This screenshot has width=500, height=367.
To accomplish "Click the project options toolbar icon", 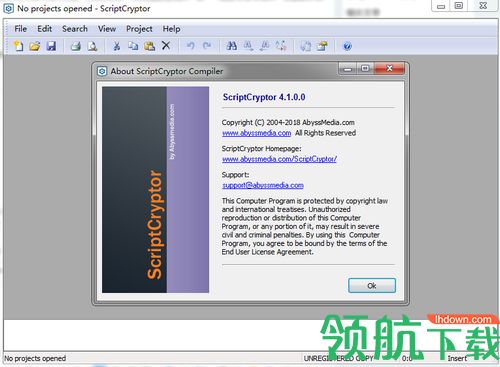I will coord(322,46).
